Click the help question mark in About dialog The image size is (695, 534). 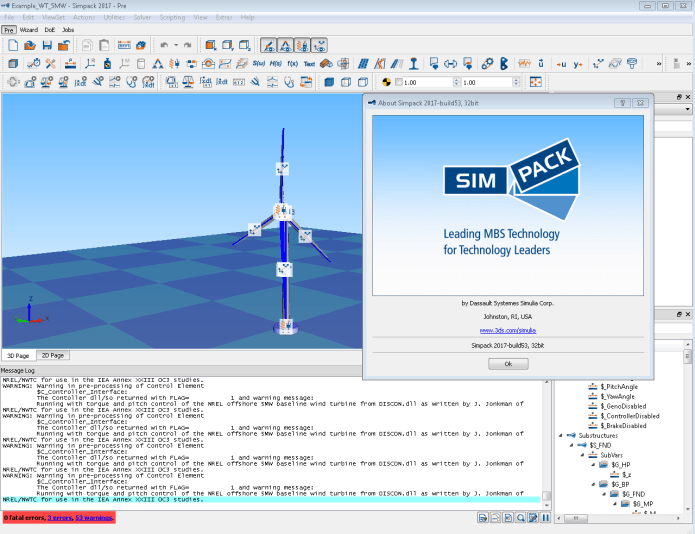tap(620, 102)
